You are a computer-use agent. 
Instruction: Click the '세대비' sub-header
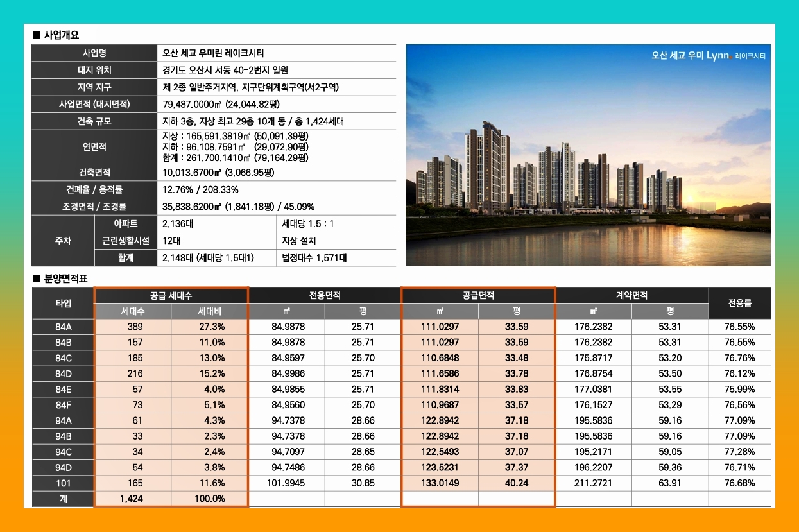click(x=210, y=311)
